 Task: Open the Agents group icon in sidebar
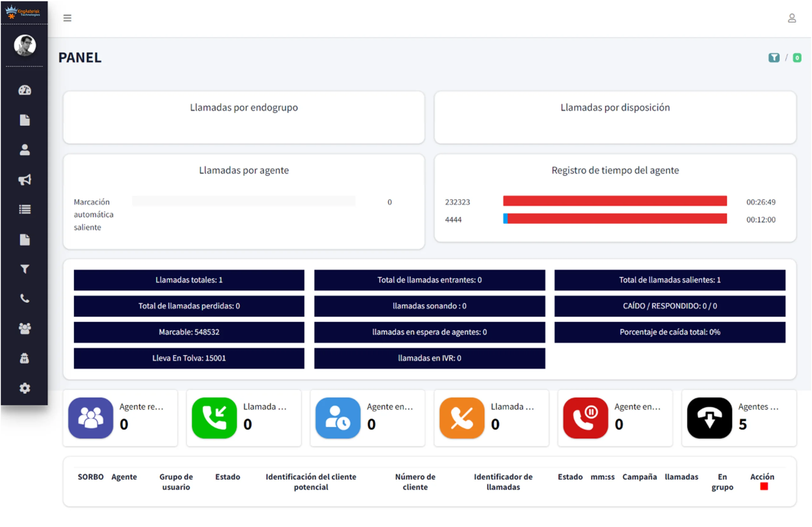click(24, 328)
